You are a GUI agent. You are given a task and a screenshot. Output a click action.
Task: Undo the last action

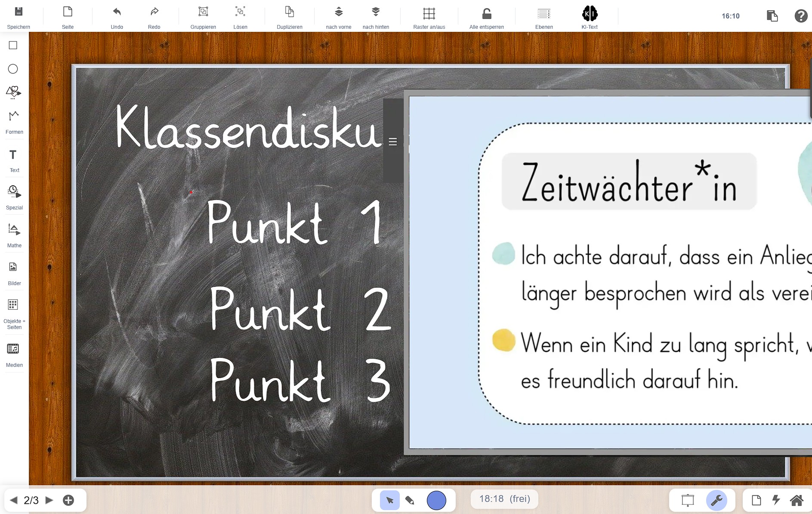tap(117, 12)
